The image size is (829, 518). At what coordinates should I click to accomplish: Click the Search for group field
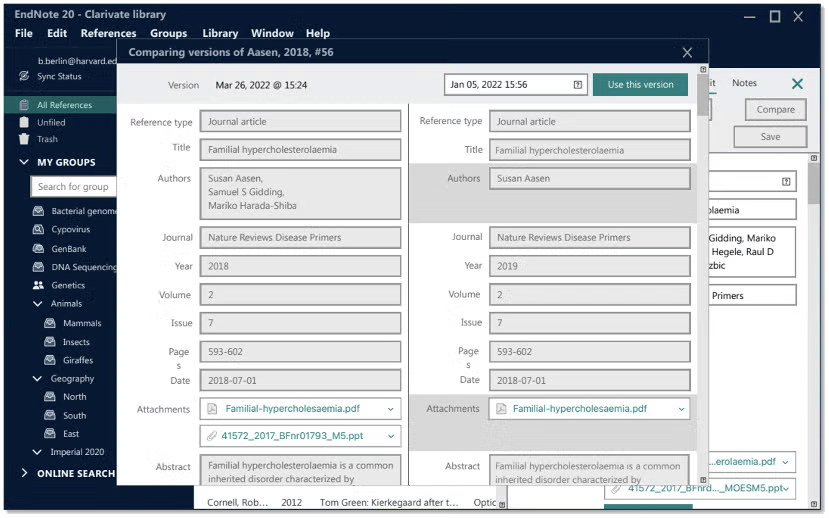(x=73, y=187)
